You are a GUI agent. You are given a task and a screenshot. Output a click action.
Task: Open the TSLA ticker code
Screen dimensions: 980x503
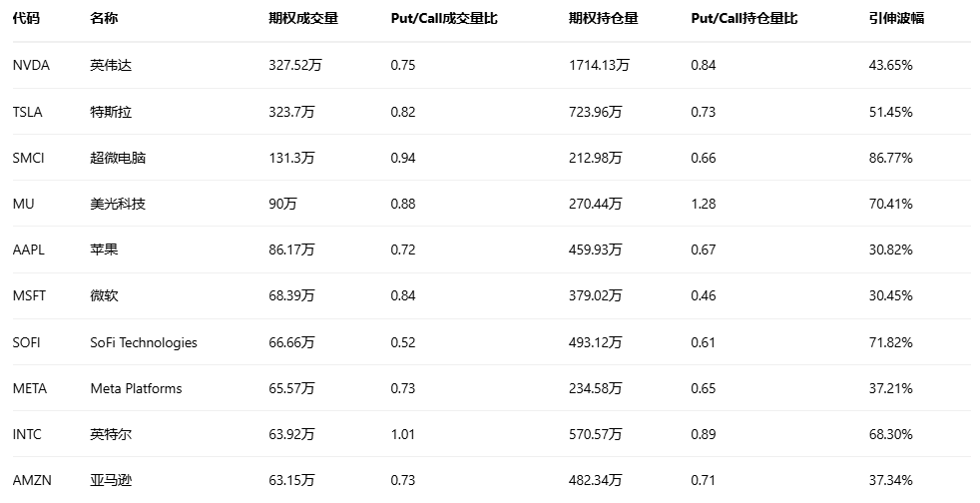28,112
